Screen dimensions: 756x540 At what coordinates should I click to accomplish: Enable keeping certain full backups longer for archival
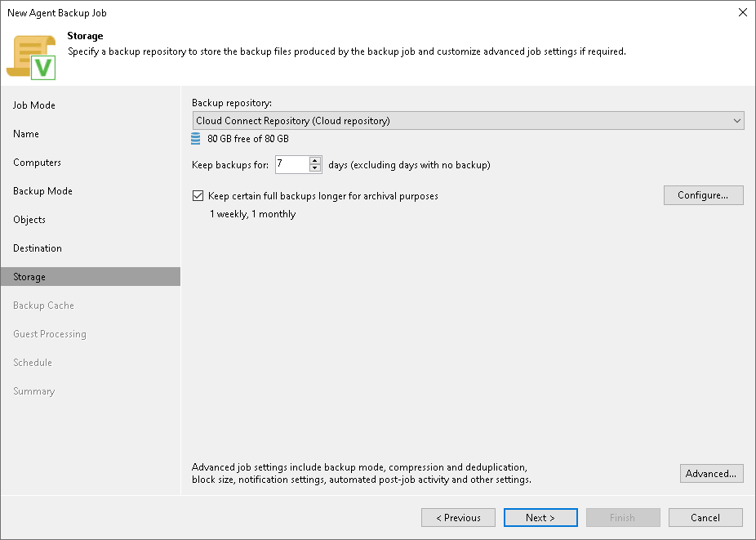pyautogui.click(x=198, y=195)
